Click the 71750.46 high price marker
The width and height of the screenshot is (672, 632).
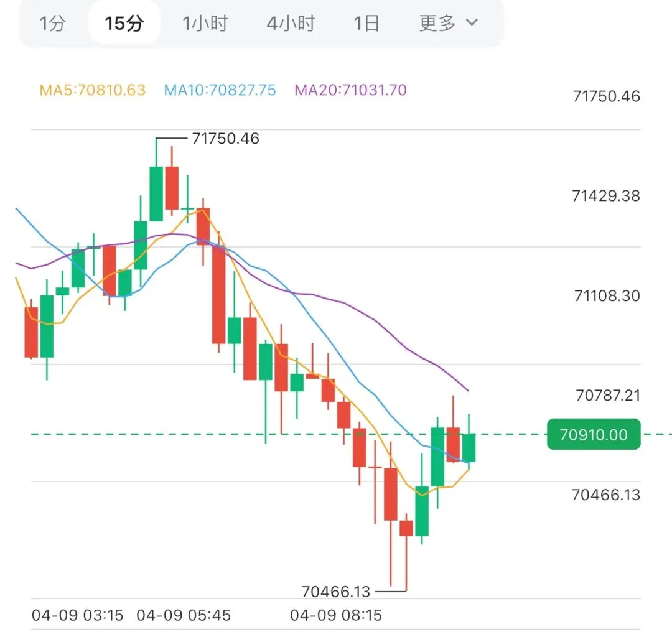[225, 139]
